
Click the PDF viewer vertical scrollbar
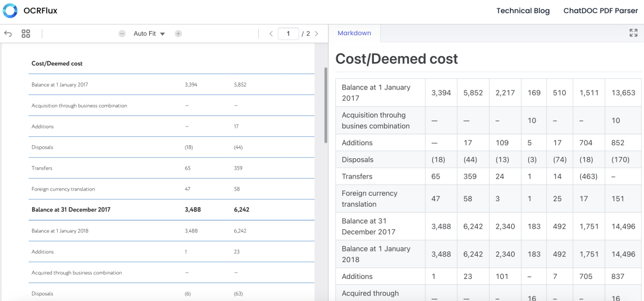326,105
